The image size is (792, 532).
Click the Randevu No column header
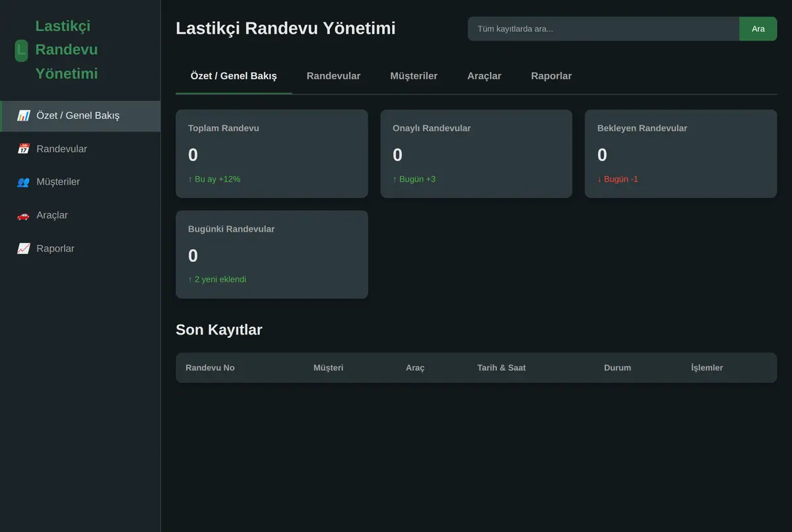210,368
